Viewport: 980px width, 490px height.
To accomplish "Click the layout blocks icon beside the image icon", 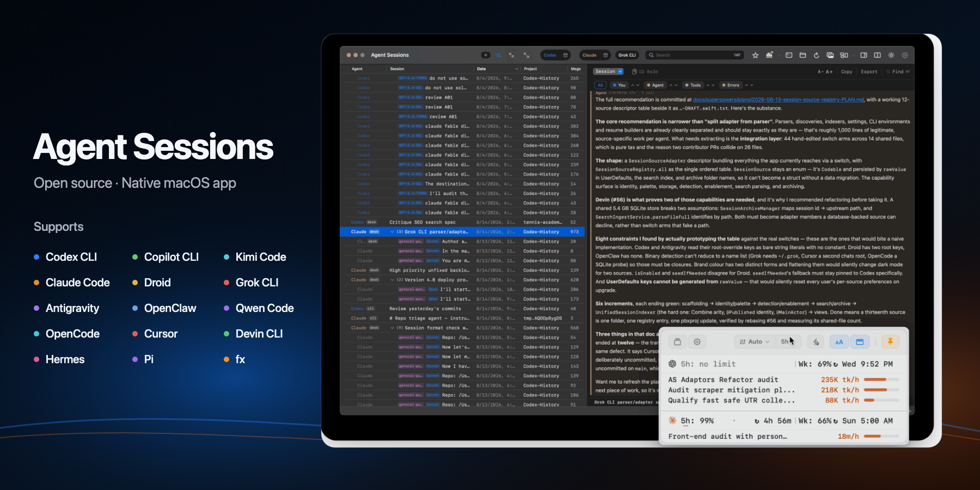I will pos(844,55).
